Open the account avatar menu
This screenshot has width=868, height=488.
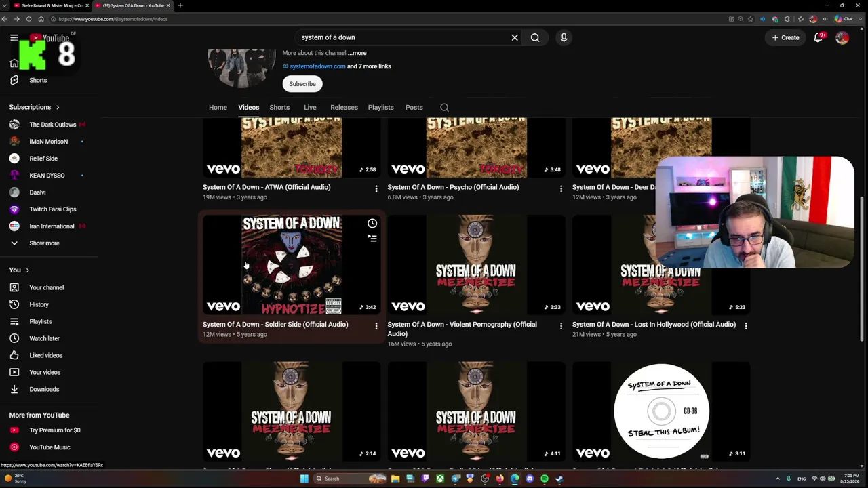(842, 38)
